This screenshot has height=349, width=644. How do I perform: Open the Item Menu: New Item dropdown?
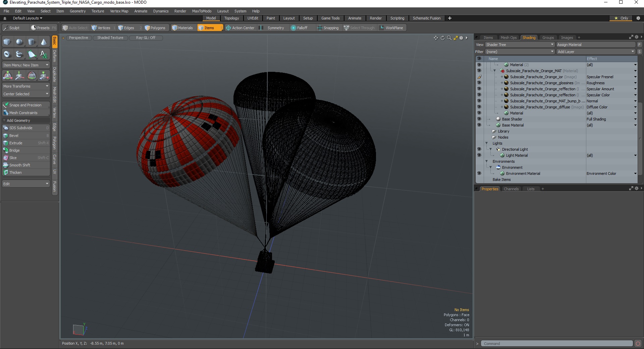tap(26, 65)
